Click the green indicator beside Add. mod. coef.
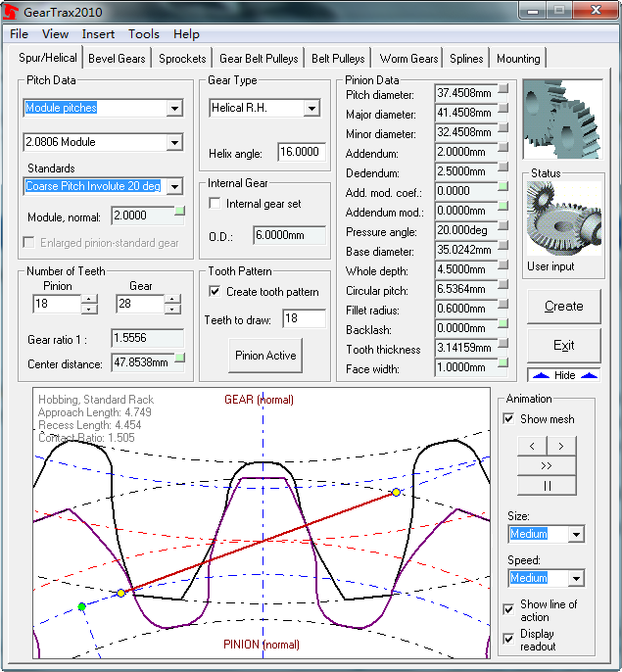The width and height of the screenshot is (622, 672). pos(503,186)
